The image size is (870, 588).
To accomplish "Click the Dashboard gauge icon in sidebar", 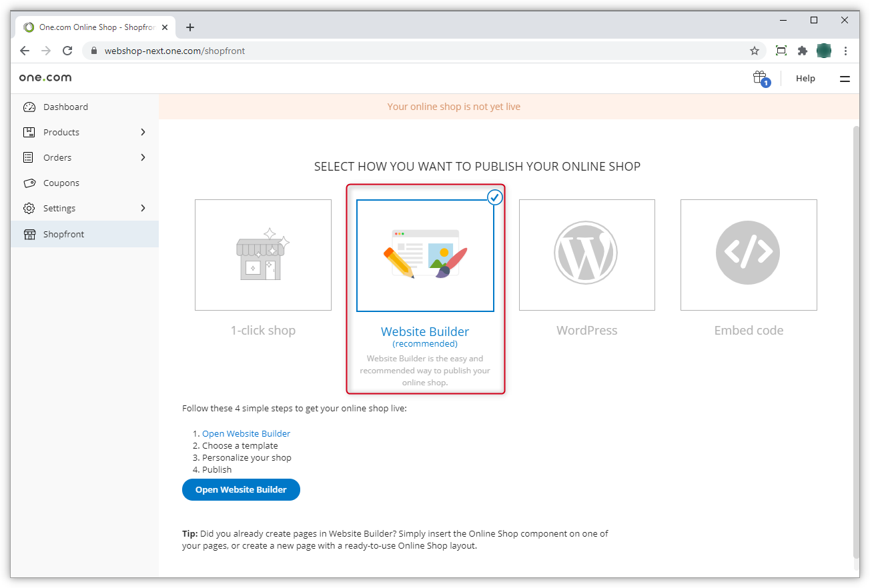I will pos(29,107).
